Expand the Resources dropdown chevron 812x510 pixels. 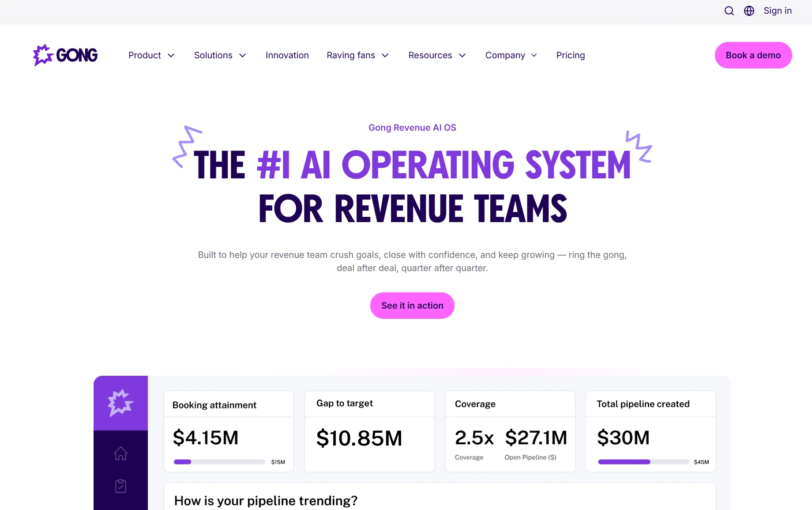(x=462, y=56)
